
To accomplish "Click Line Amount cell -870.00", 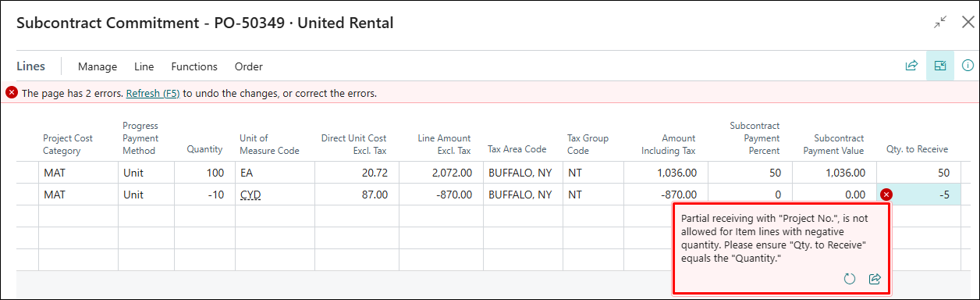I will tap(441, 195).
